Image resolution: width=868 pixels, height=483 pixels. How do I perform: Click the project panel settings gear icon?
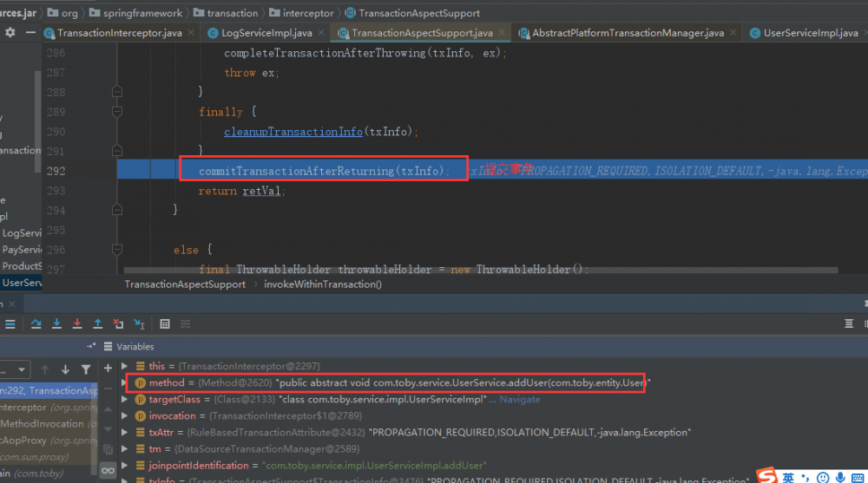click(10, 33)
